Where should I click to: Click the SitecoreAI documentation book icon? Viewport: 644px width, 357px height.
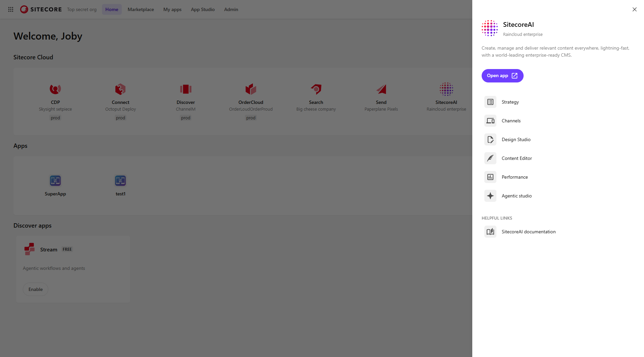tap(490, 232)
